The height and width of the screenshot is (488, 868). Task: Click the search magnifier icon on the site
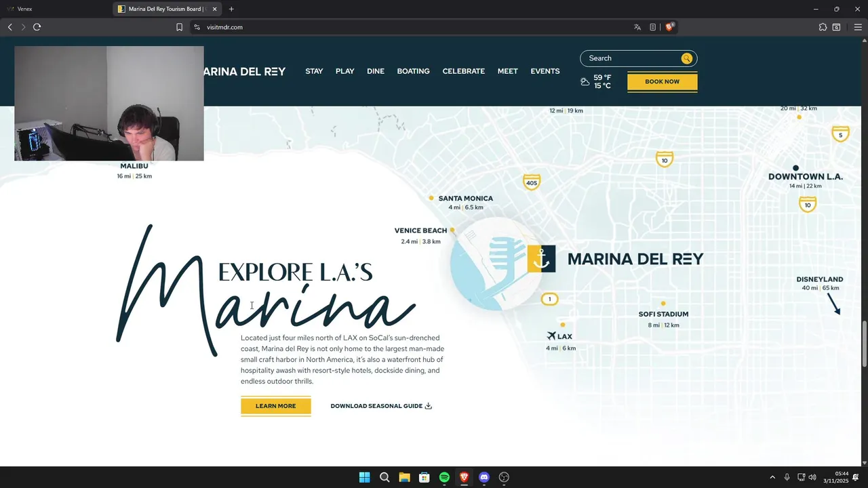pos(687,58)
